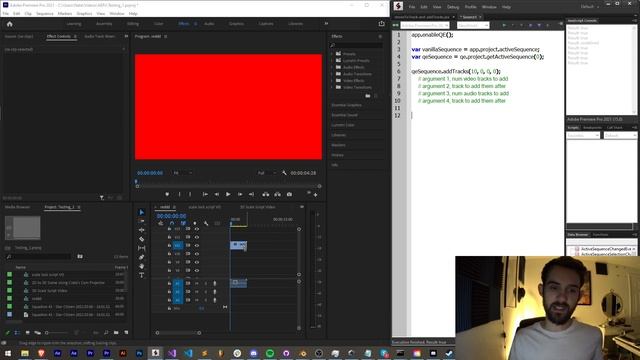Expand Audio Transitions folder
640x360 pixels.
point(332,74)
